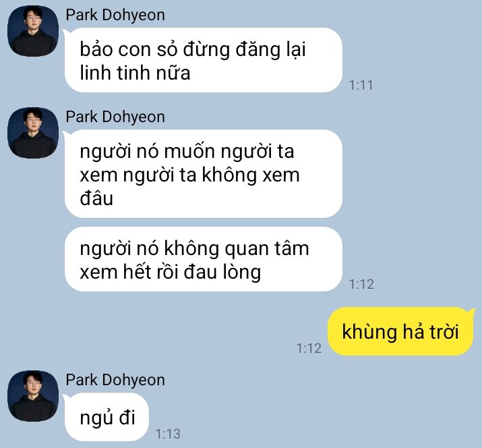
Task: Select bubble 'người nó không quan tâm'
Action: (x=204, y=259)
